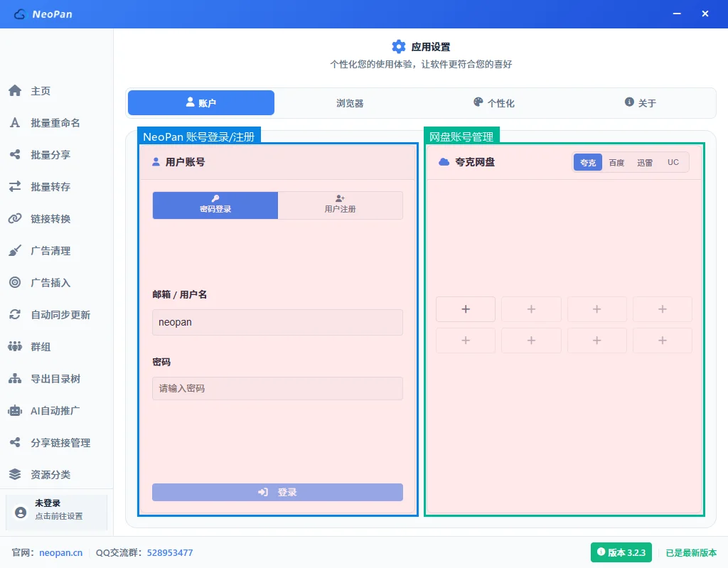The width and height of the screenshot is (728, 568).
Task: Click the 登录 button
Action: click(x=278, y=493)
